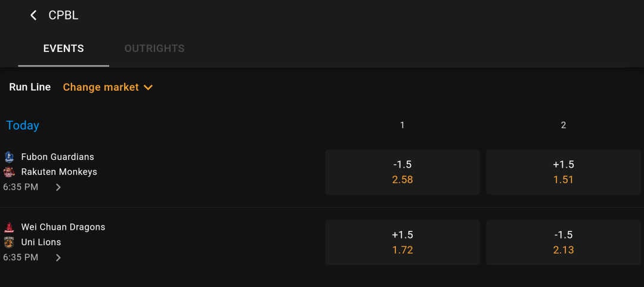Click the CPBL league title

[x=63, y=16]
